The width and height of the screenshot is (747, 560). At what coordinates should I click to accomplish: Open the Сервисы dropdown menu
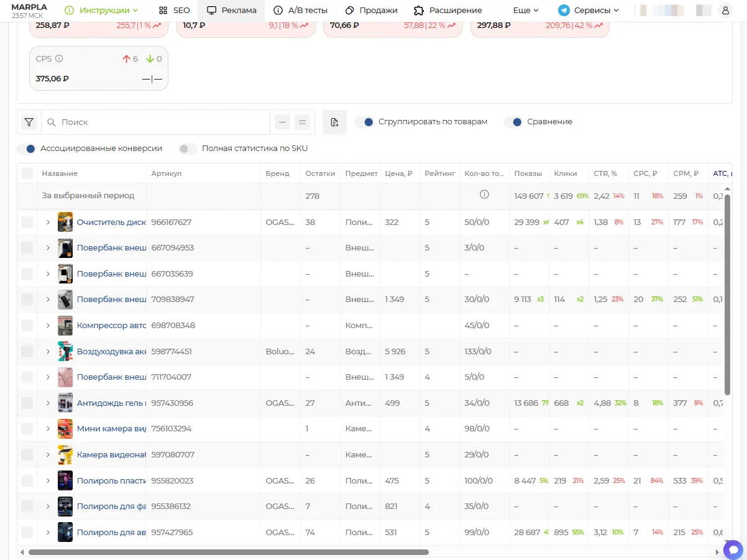(589, 11)
